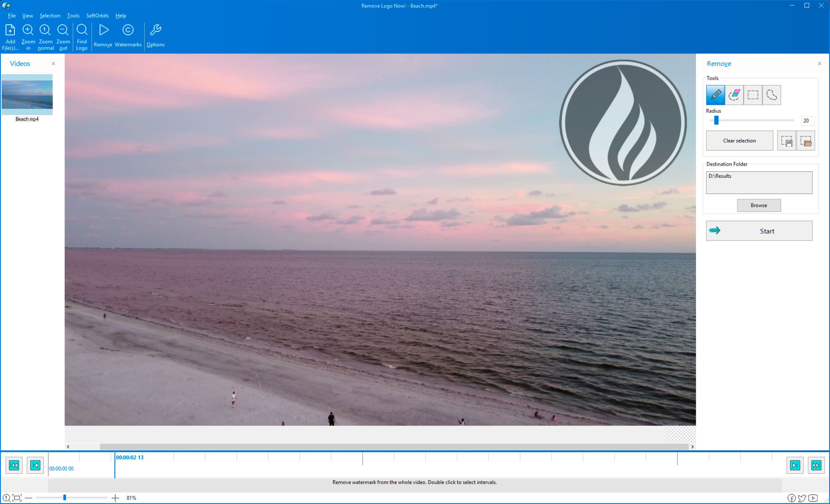Click the Start button to begin processing
The image size is (830, 504).
click(760, 231)
